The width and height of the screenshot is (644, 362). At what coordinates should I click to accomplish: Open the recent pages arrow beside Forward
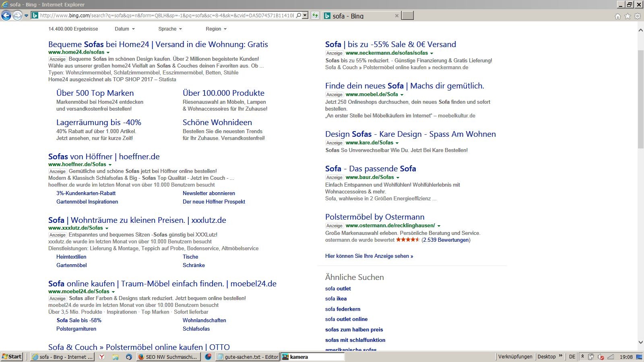(x=27, y=16)
